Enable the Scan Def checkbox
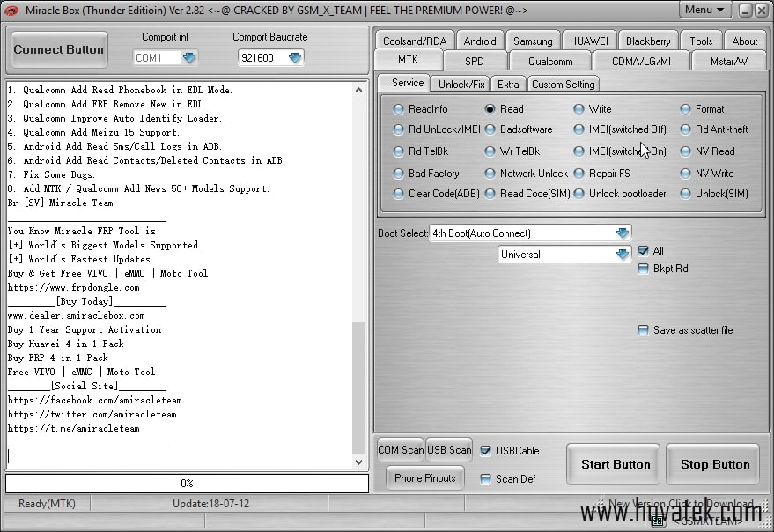The width and height of the screenshot is (774, 532). coord(486,479)
